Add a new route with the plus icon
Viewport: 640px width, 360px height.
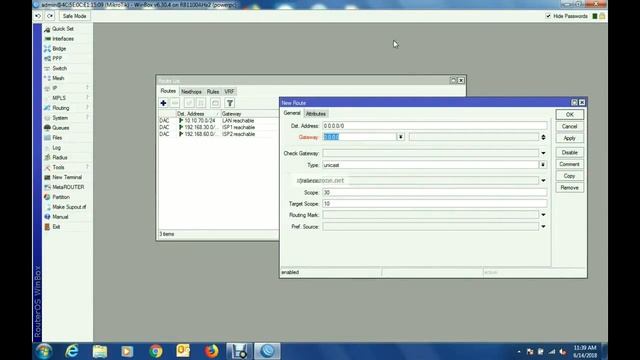163,103
